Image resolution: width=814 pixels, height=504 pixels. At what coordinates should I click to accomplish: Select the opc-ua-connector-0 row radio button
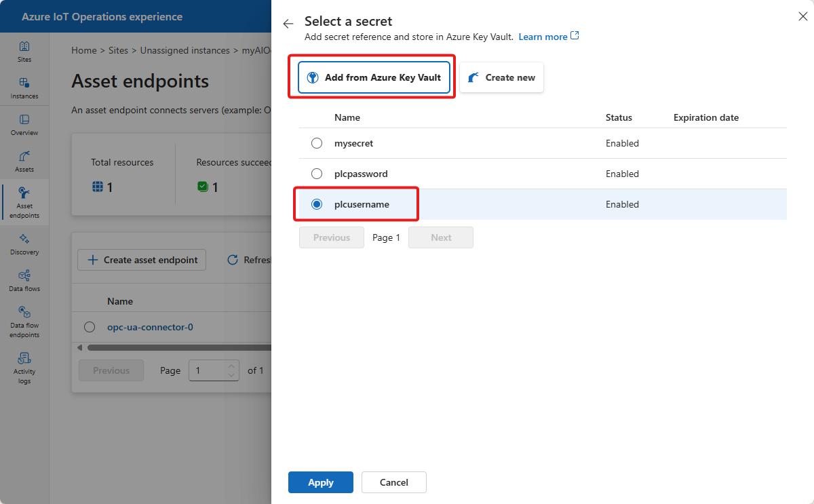(90, 327)
